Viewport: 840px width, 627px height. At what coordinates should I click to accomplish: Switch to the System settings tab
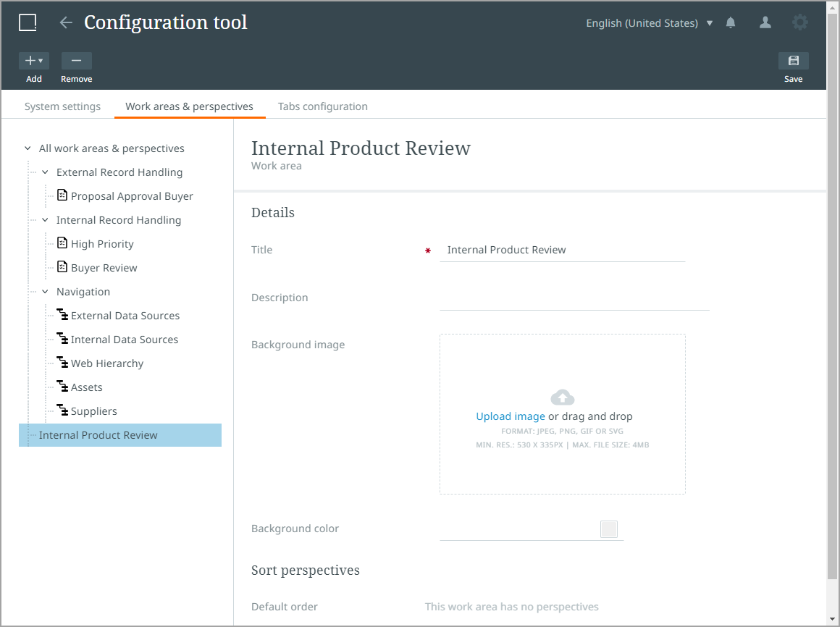(x=62, y=106)
